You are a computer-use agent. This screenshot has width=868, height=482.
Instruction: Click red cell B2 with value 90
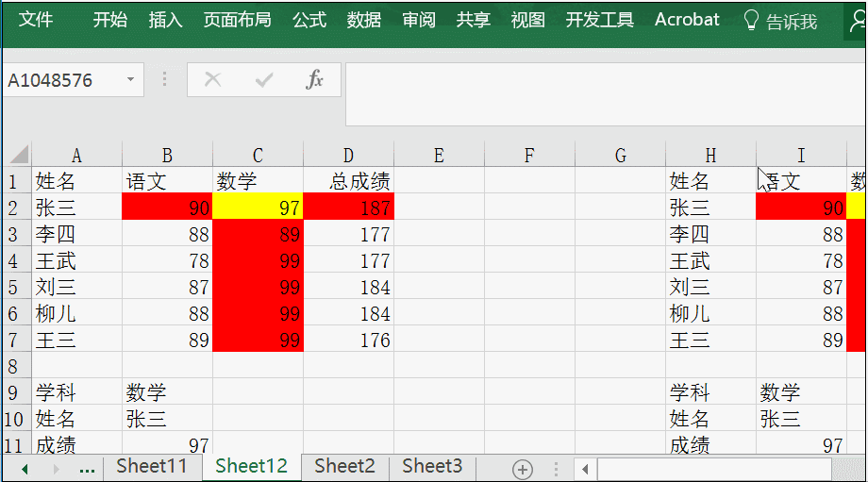pos(167,207)
